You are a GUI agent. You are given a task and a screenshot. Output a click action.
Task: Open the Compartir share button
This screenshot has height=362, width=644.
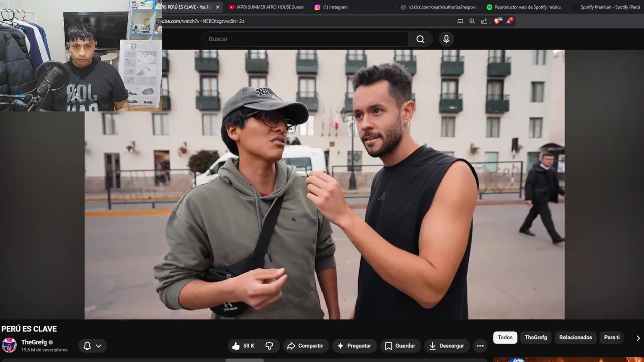point(305,346)
